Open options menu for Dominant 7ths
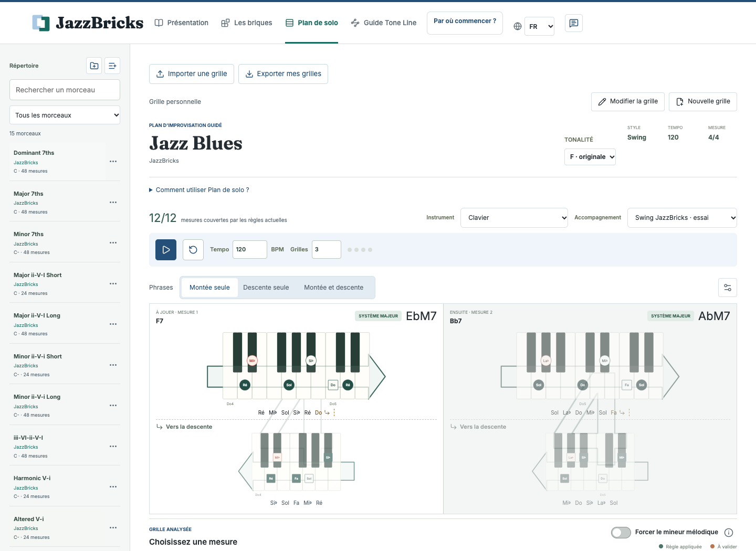 pyautogui.click(x=113, y=162)
